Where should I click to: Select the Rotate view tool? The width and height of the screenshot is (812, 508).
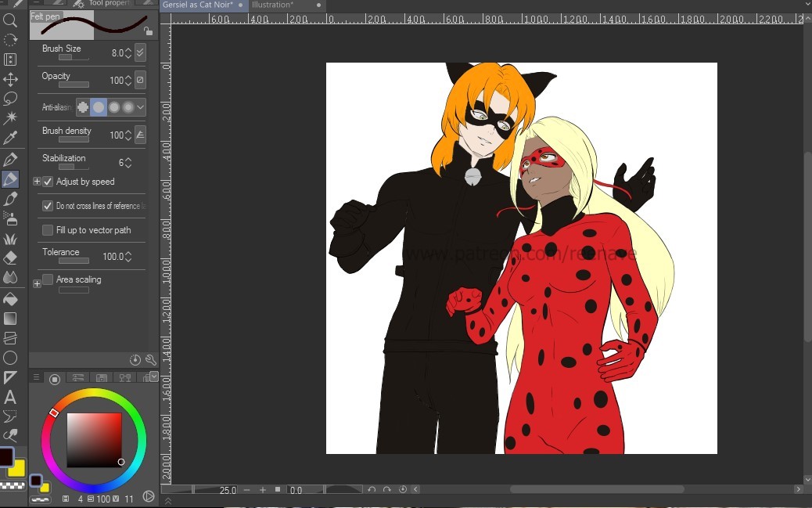tap(10, 40)
